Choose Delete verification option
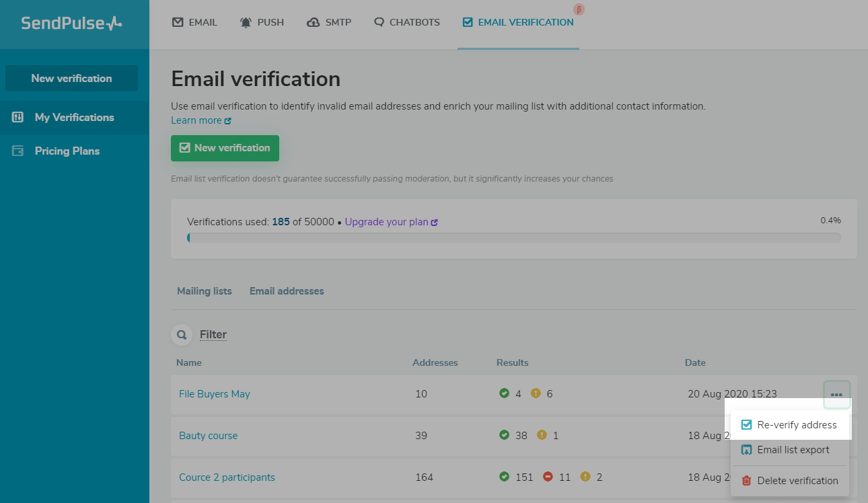This screenshot has width=868, height=503. [789, 481]
